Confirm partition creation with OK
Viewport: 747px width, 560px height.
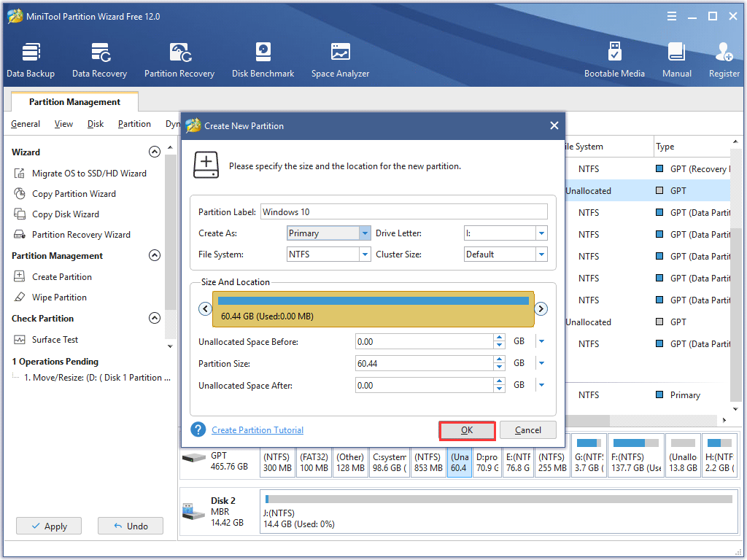(x=467, y=429)
